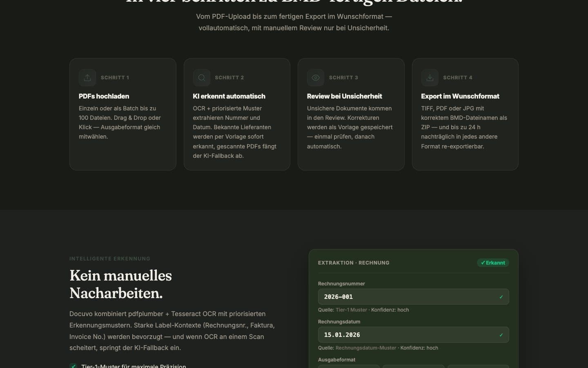Screen dimensions: 588x368
Task: Click the magnifier icon in Schritt 2 card
Action: (201, 78)
